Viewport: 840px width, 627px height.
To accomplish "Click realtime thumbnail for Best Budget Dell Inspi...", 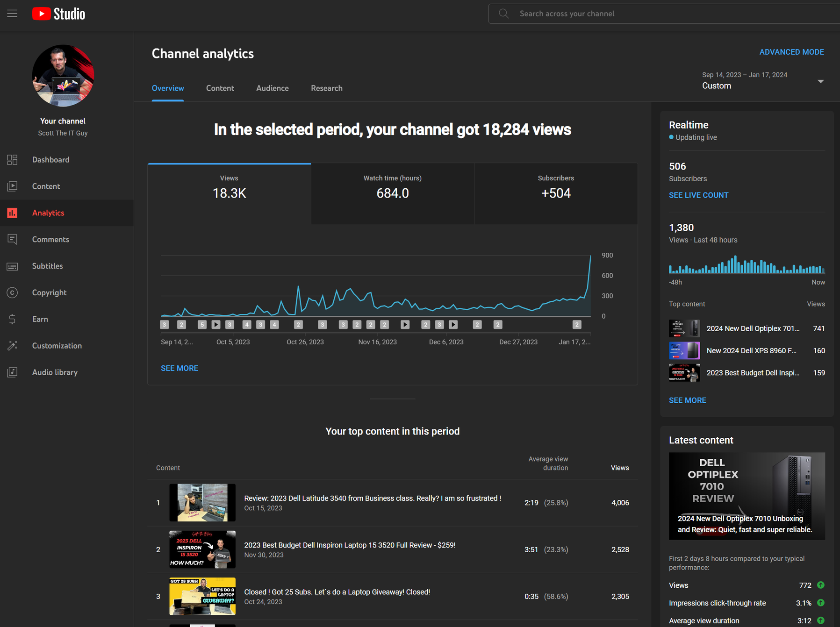I will 684,373.
